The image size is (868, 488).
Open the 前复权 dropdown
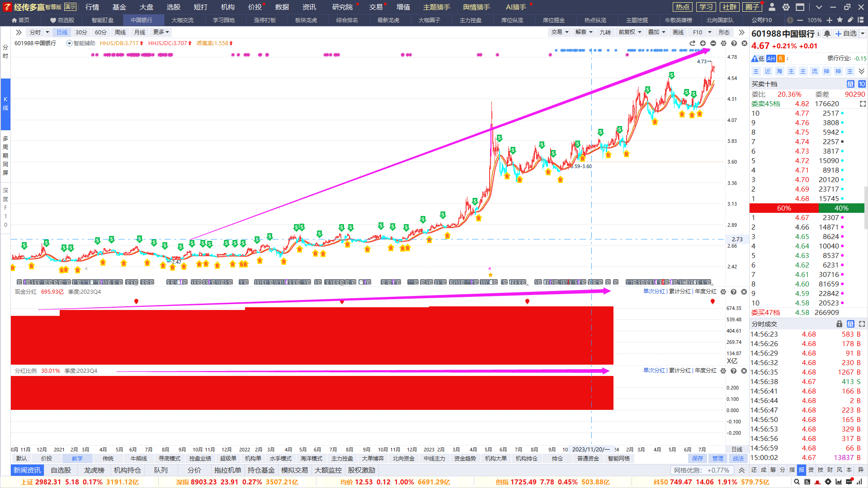point(630,32)
